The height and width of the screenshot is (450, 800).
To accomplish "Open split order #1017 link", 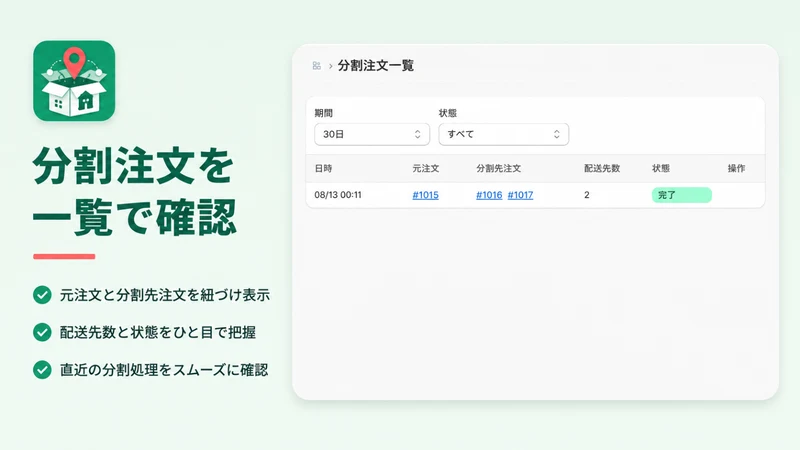I will [x=520, y=195].
